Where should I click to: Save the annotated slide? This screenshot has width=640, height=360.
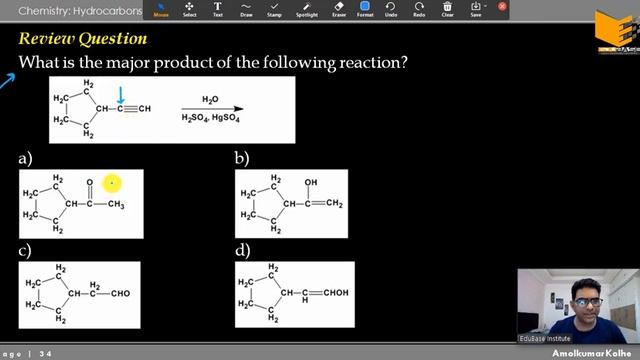tap(476, 9)
